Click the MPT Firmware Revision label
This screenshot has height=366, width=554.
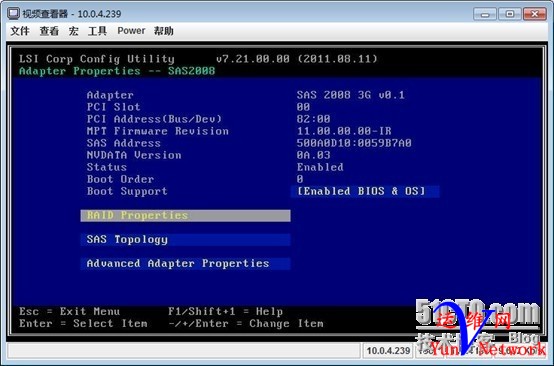click(x=158, y=131)
